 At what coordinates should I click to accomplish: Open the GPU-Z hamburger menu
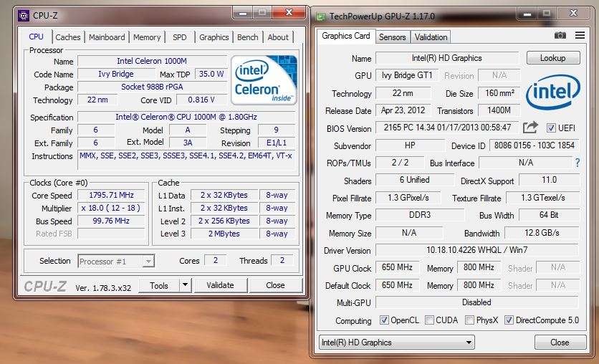[580, 35]
